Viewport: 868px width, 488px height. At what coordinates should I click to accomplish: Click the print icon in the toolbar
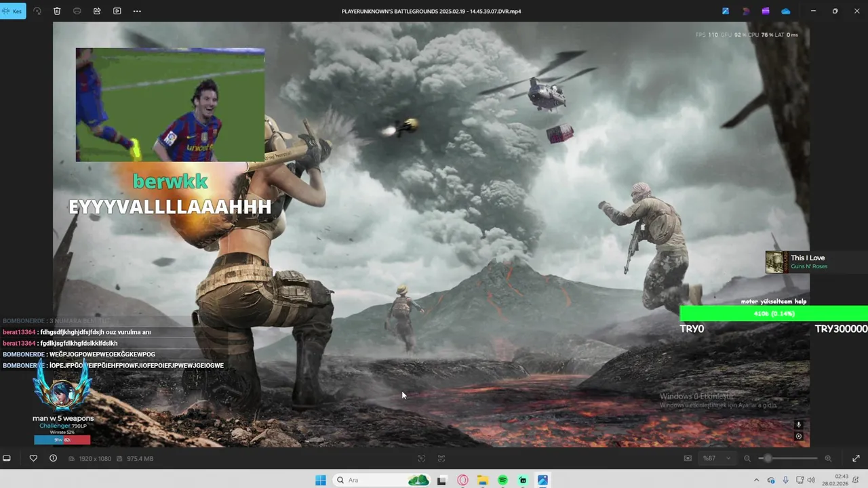[77, 11]
